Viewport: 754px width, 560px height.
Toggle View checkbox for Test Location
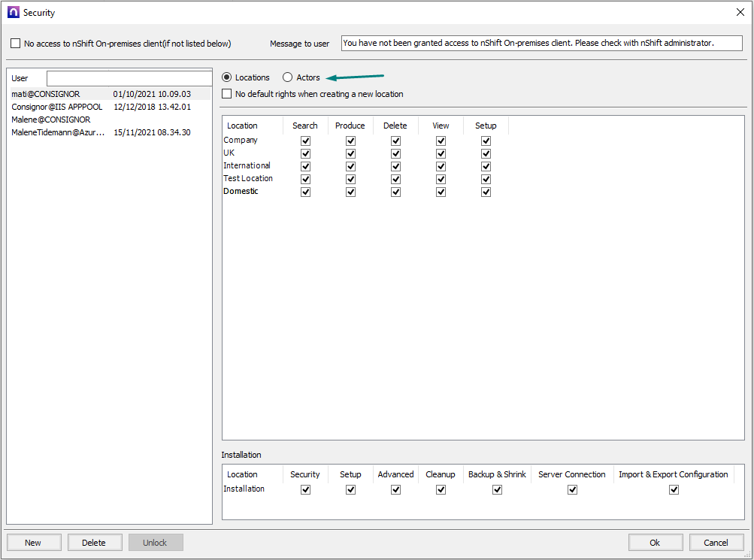pyautogui.click(x=441, y=179)
